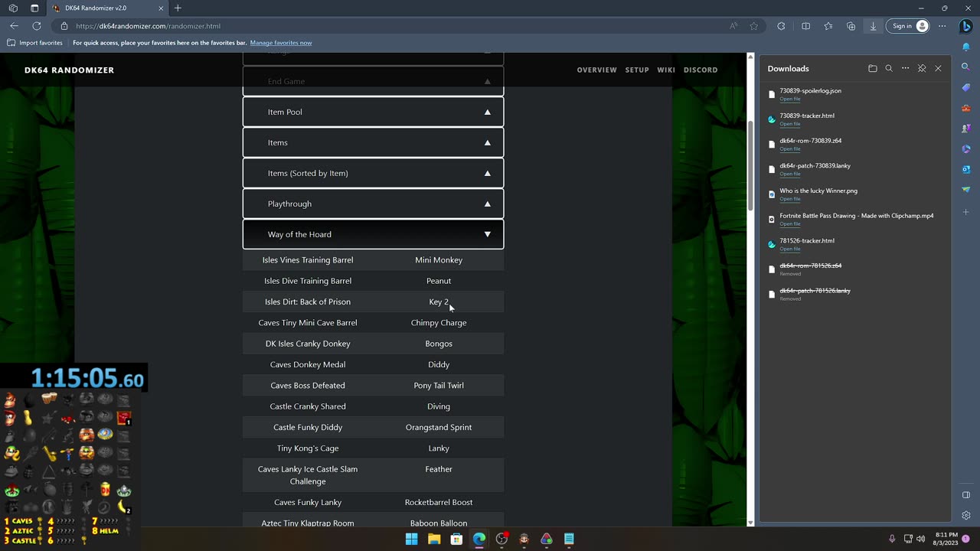
Task: Open Edge sidebar settings gear
Action: pos(966,516)
